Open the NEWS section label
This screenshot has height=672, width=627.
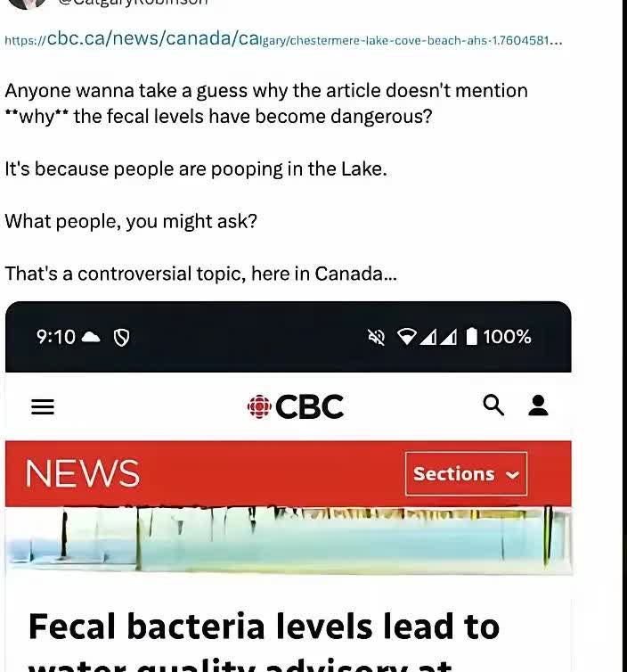click(82, 473)
